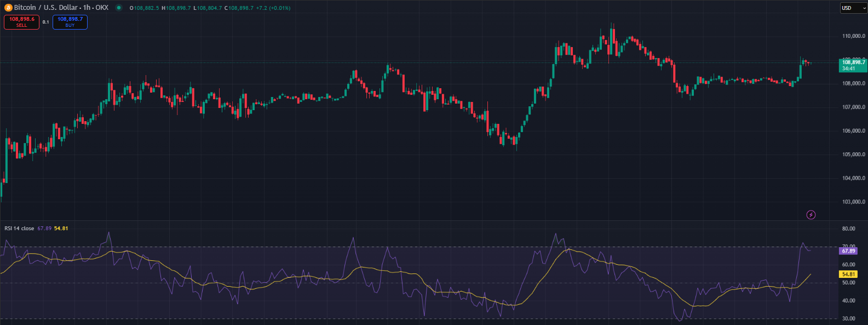This screenshot has width=868, height=325.
Task: Click the yellow 54.81 value in the RSI legend
Action: pyautogui.click(x=61, y=229)
